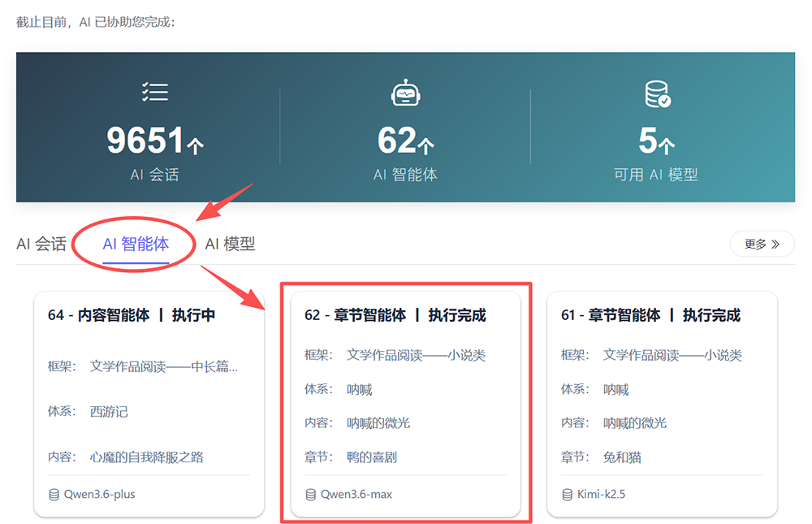Click the AI 会话 label in the banner

click(x=155, y=175)
